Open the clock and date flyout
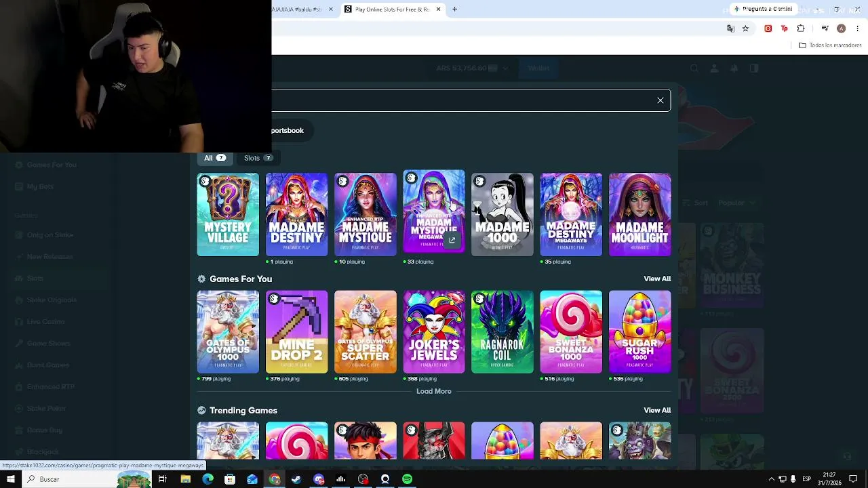The width and height of the screenshot is (868, 488). 830,479
